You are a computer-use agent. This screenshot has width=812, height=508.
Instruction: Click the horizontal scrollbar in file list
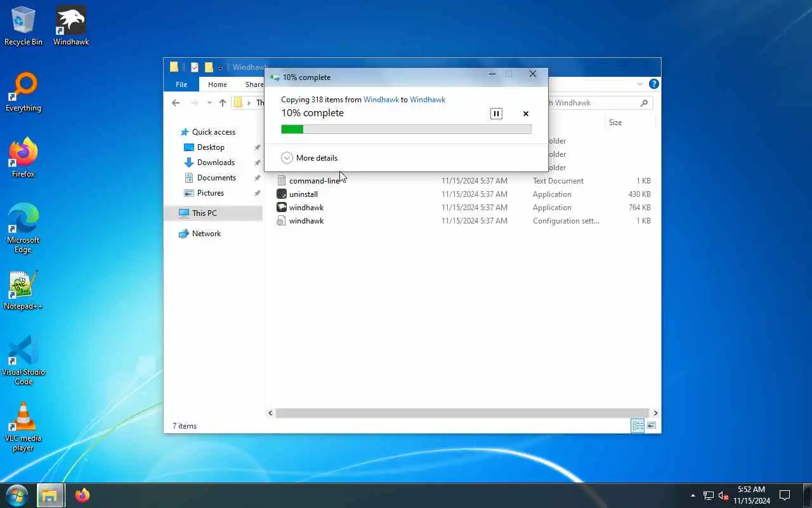(x=462, y=413)
